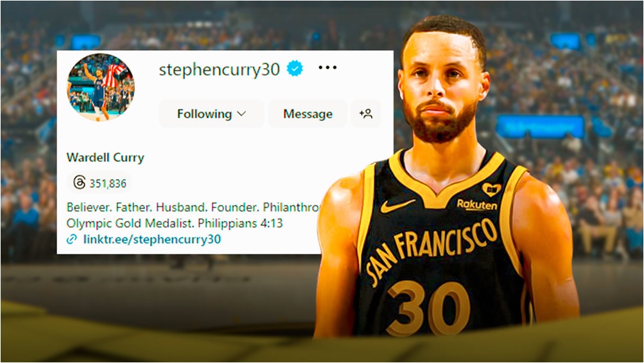Screen dimensions: 644x363
Task: Click the Olympic Gold Medalist bio line
Action: tap(175, 223)
